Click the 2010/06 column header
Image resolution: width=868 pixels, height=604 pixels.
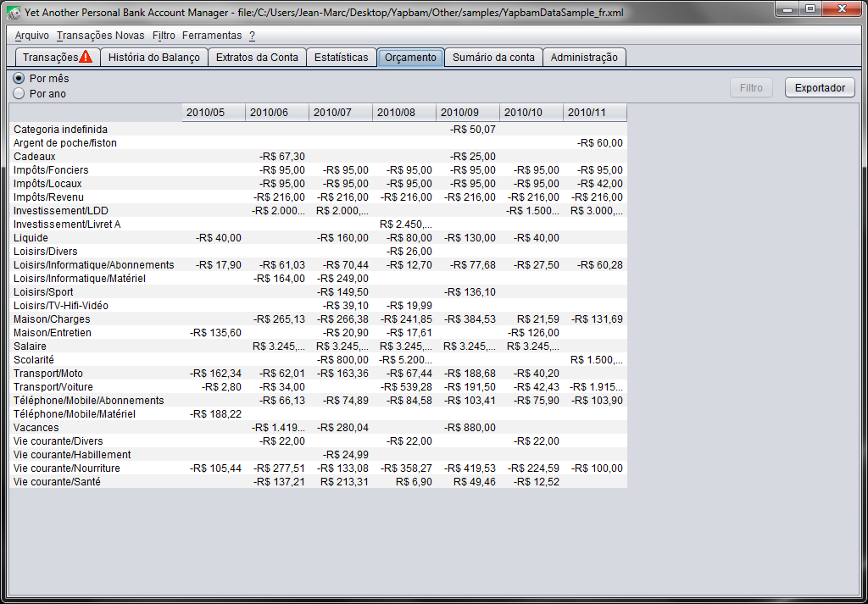(x=277, y=113)
